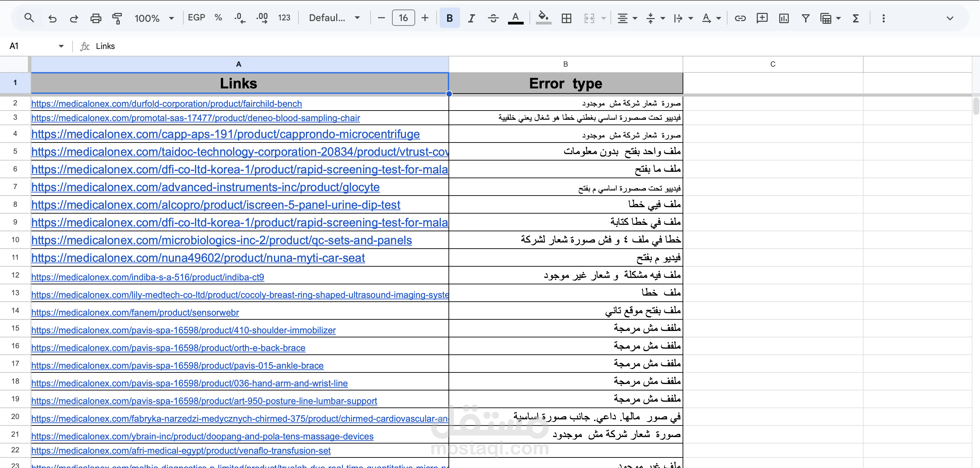Click the borders grid icon

click(x=566, y=18)
